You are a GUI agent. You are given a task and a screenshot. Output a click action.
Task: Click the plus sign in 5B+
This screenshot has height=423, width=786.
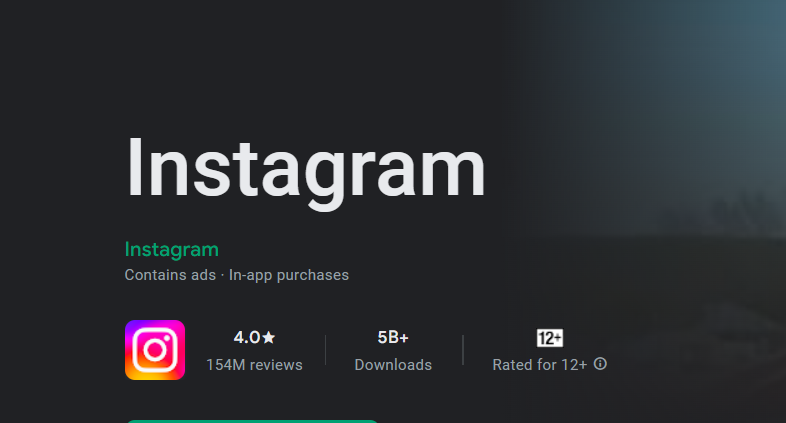coord(403,338)
